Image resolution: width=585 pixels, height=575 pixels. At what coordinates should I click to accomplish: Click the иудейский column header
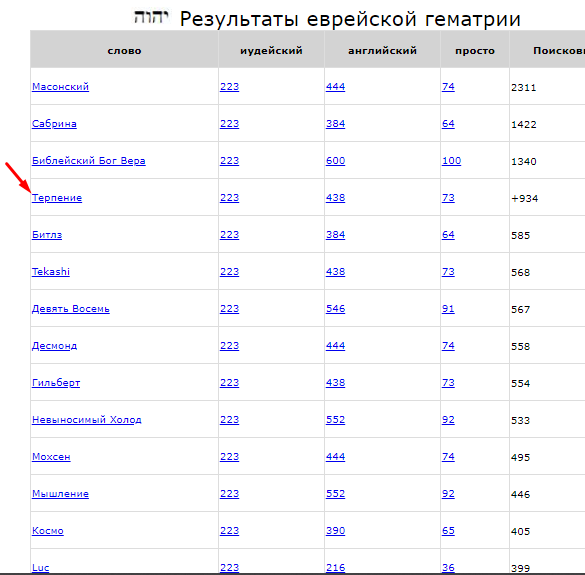coord(271,50)
